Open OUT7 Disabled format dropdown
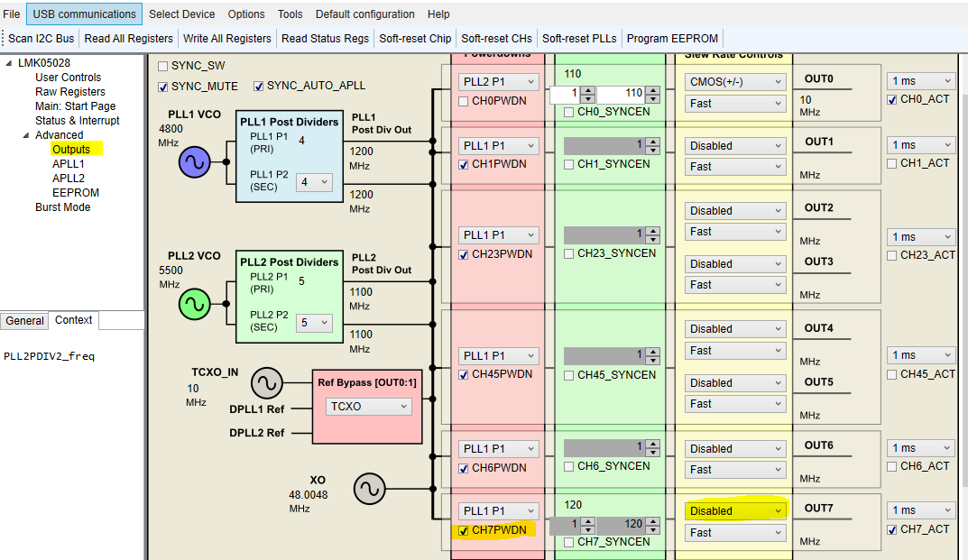Viewport: 968px width, 560px height. click(736, 510)
